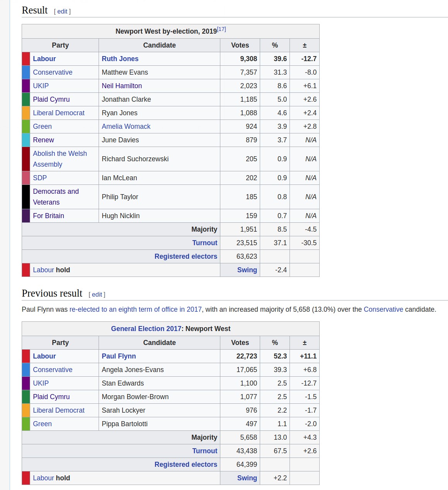Open the edit link beside Result heading
Screen dimensions: 448x490
click(62, 12)
